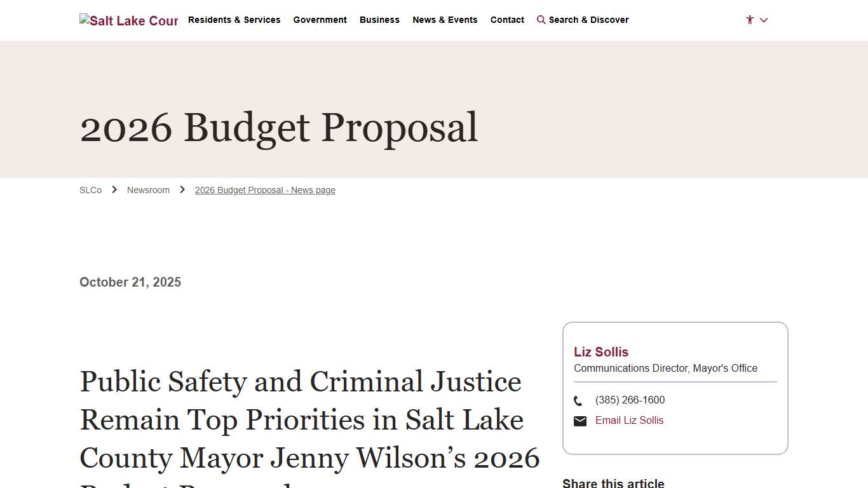Screen dimensions: 868x488
Task: Click the 2026 Budget Proposal breadcrumb link
Action: pos(265,189)
